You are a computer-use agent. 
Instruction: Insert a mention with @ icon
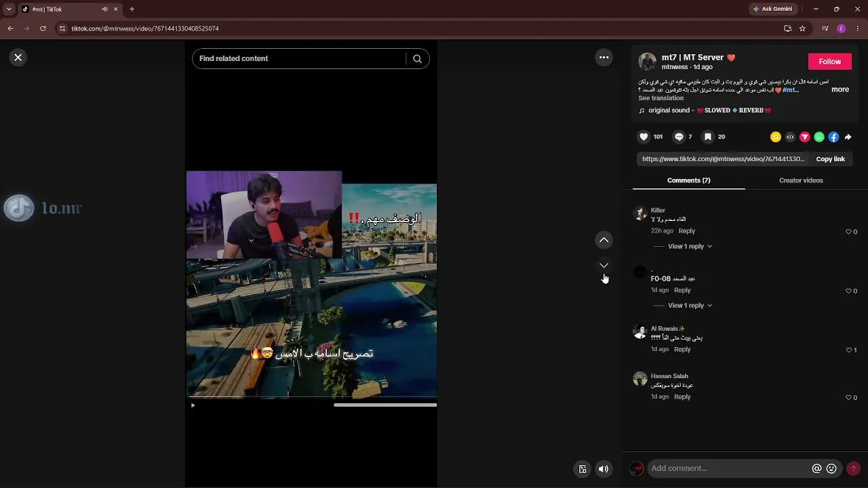(816, 468)
